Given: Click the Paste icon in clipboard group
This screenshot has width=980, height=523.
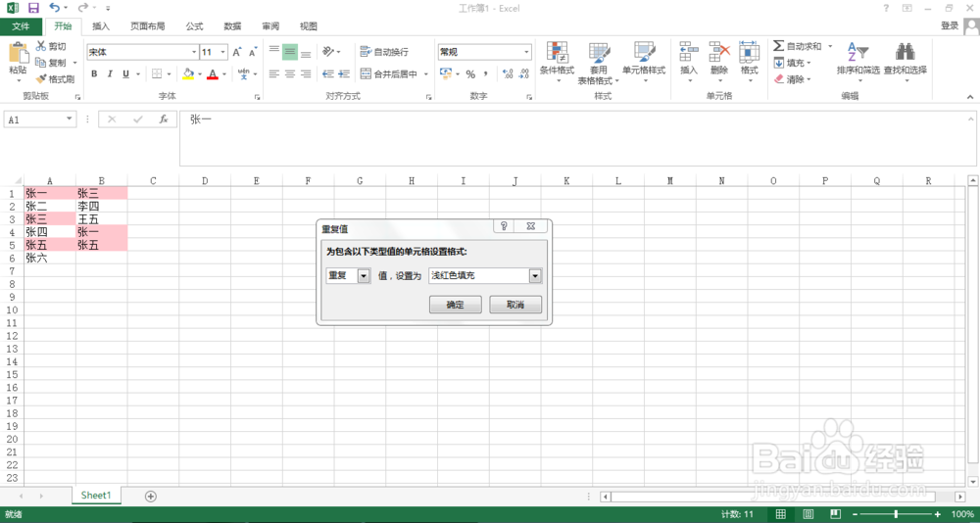Looking at the screenshot, I should 18,52.
